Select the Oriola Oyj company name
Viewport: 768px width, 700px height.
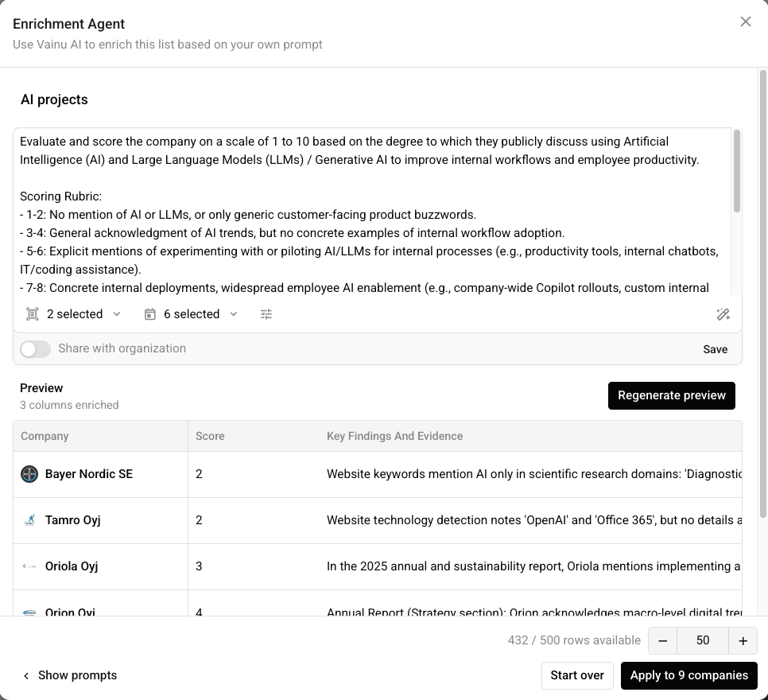point(72,566)
